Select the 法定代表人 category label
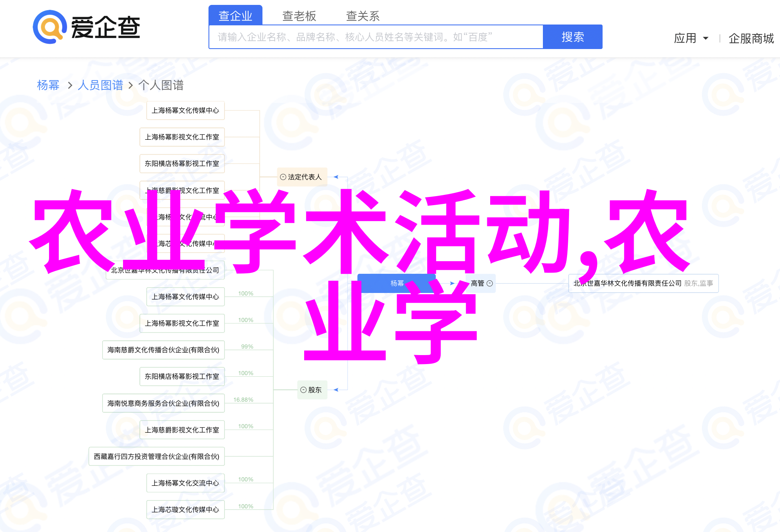The width and height of the screenshot is (780, 532). click(305, 177)
